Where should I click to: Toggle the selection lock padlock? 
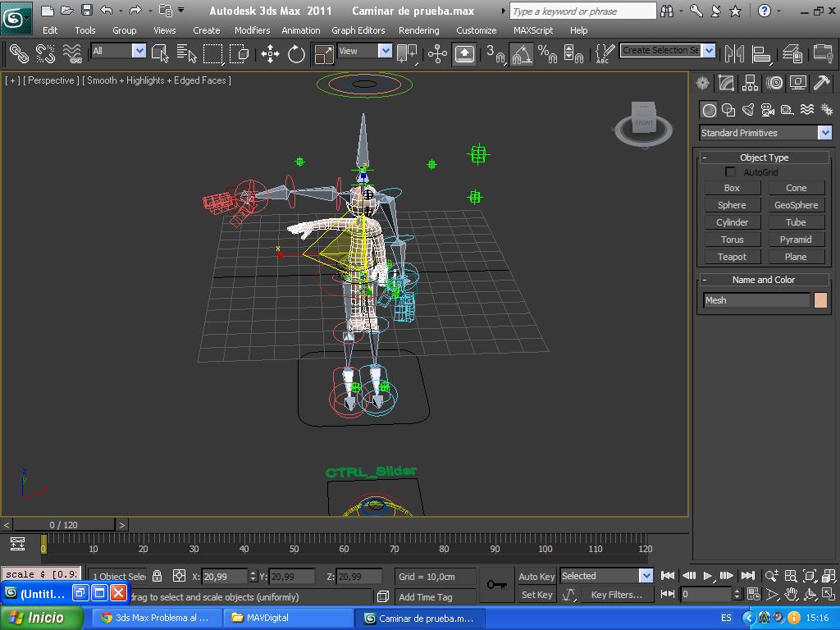tap(157, 576)
